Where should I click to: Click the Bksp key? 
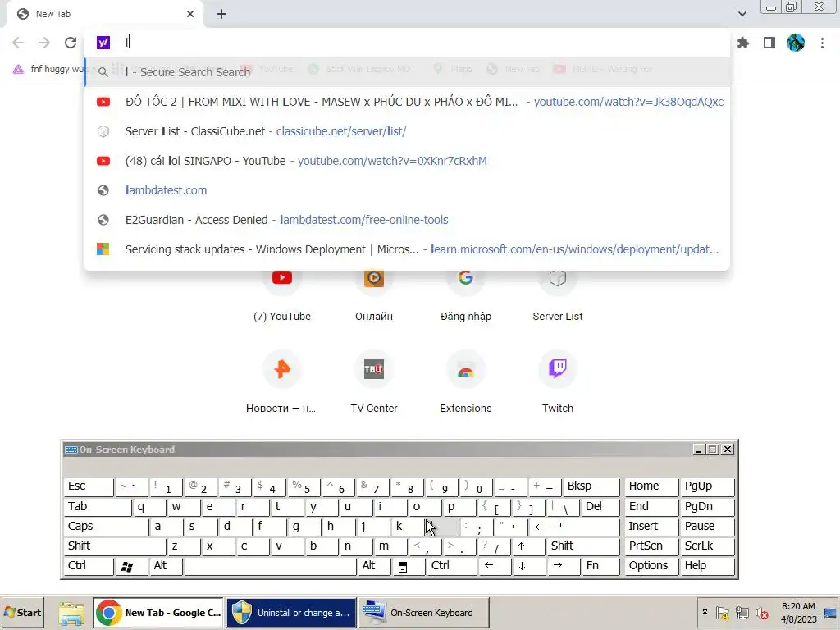[x=591, y=486]
